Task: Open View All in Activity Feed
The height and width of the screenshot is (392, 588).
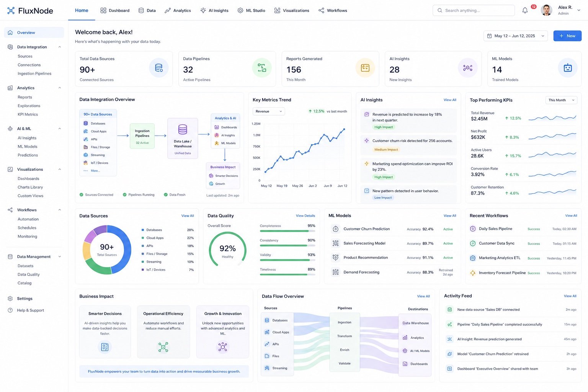Action: [570, 296]
